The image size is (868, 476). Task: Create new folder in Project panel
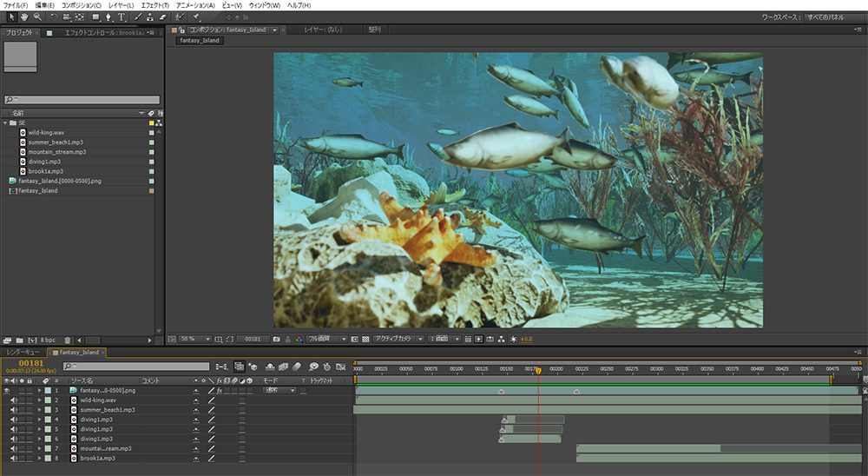pos(18,340)
